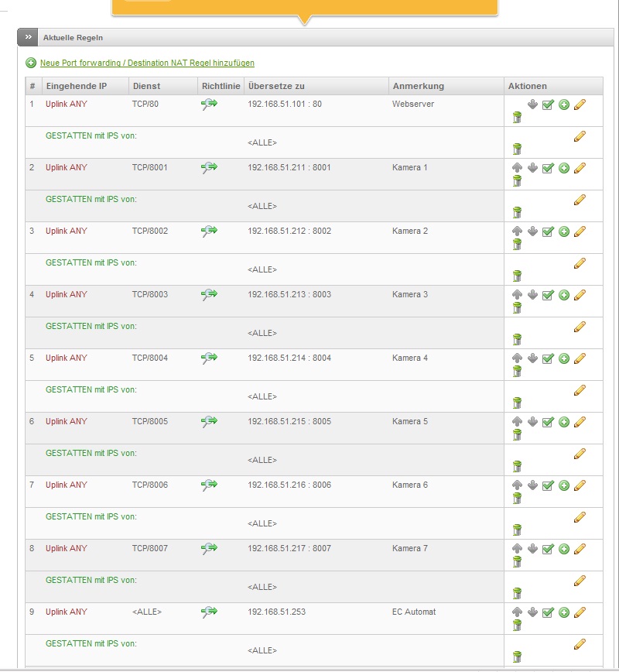Move the Kamera 6 rule down
This screenshot has height=672, width=619.
tap(532, 485)
